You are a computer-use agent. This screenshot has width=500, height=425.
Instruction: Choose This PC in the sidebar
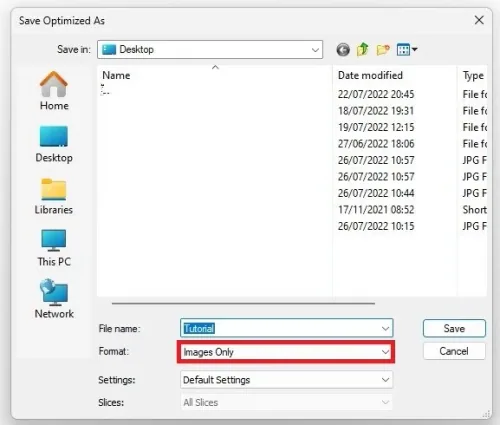click(x=54, y=248)
